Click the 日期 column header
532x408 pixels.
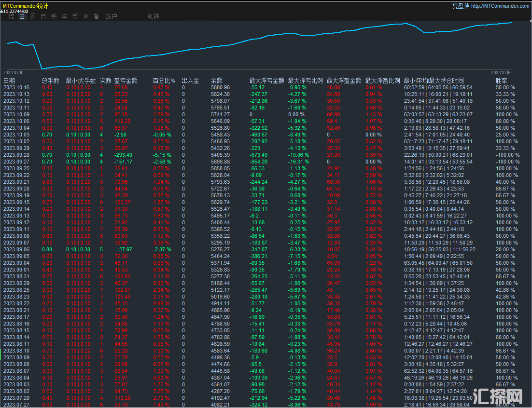pos(9,81)
